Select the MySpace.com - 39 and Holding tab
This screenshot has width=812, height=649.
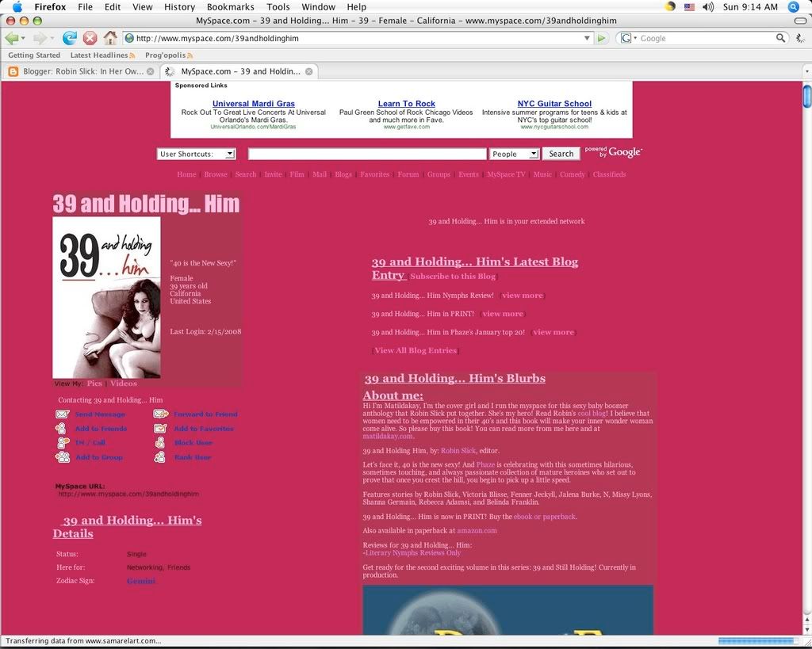click(x=239, y=71)
